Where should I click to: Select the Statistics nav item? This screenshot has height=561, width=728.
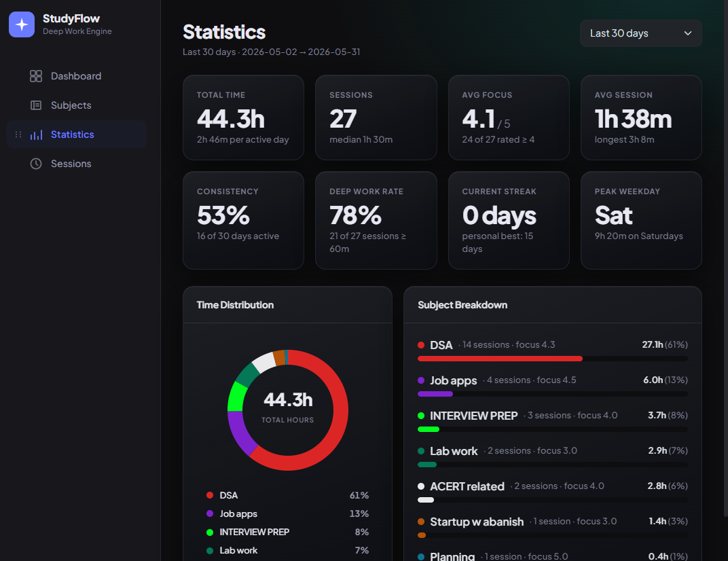click(77, 134)
